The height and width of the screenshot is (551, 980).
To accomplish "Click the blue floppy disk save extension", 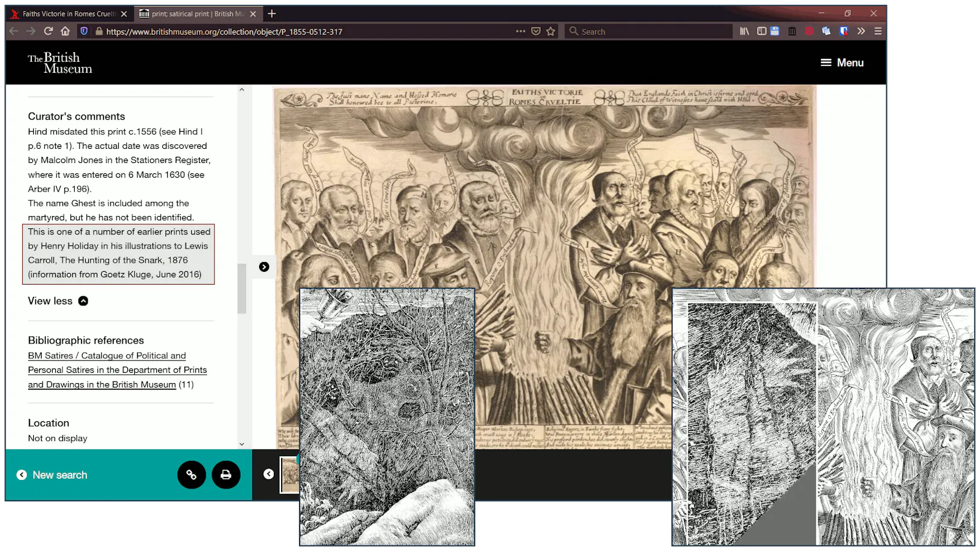I will tap(775, 31).
